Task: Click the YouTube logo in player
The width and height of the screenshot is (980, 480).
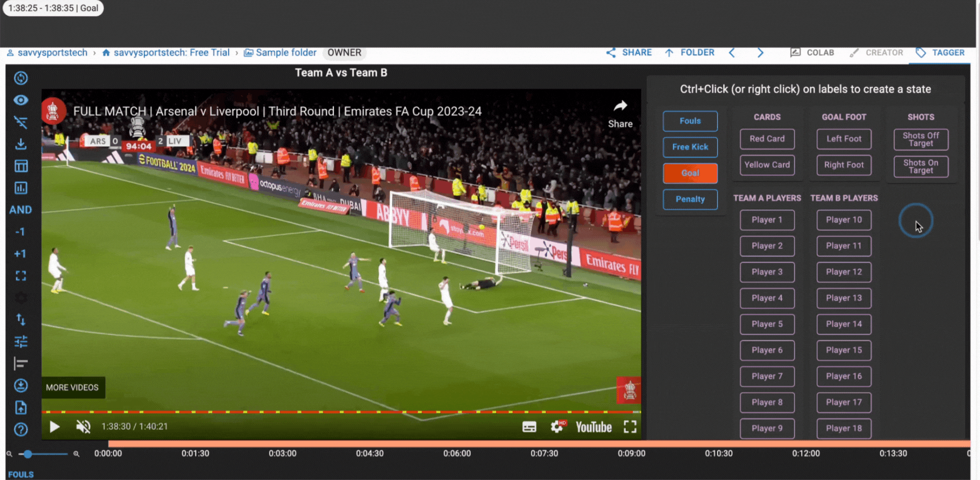Action: (x=594, y=427)
